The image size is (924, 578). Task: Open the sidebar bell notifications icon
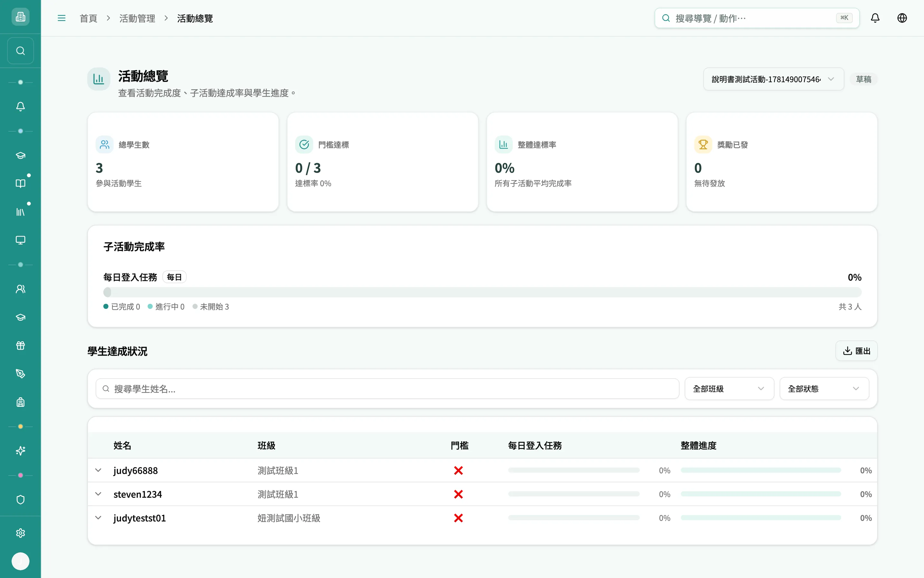tap(20, 106)
